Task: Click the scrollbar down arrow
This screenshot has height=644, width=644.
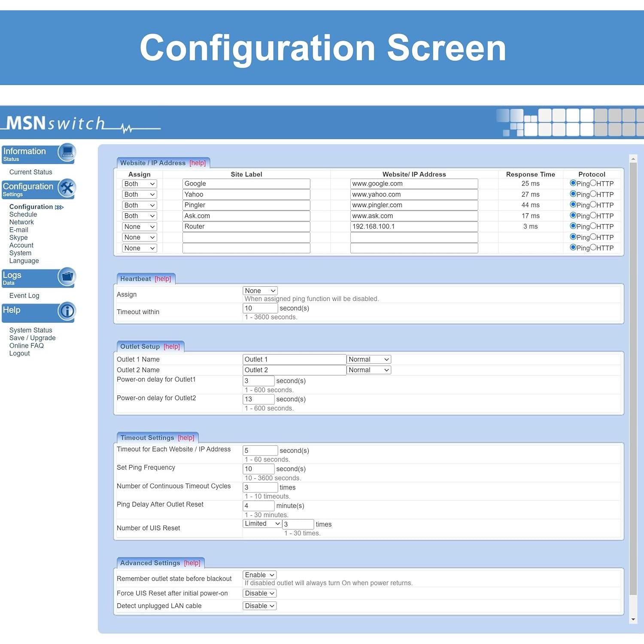Action: point(633,619)
